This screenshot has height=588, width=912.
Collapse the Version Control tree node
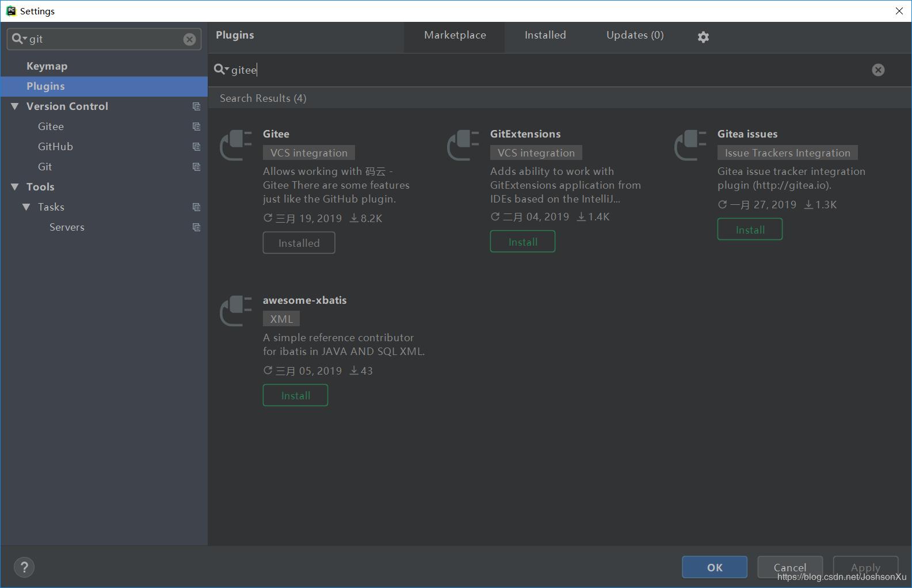(x=15, y=106)
